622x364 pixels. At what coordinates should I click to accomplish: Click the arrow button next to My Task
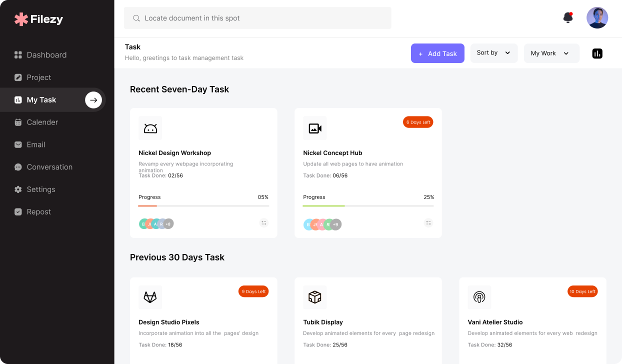[x=93, y=100]
